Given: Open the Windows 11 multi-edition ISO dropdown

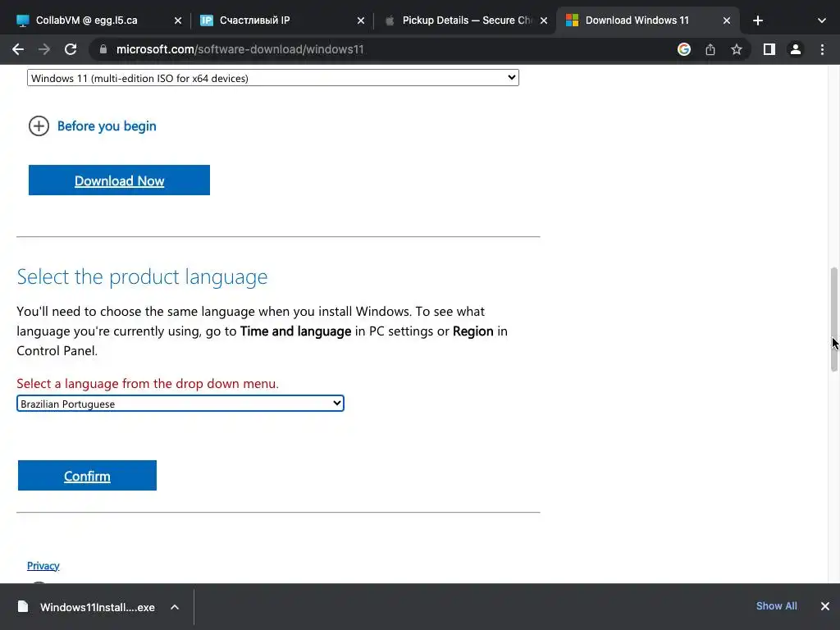Looking at the screenshot, I should (272, 78).
